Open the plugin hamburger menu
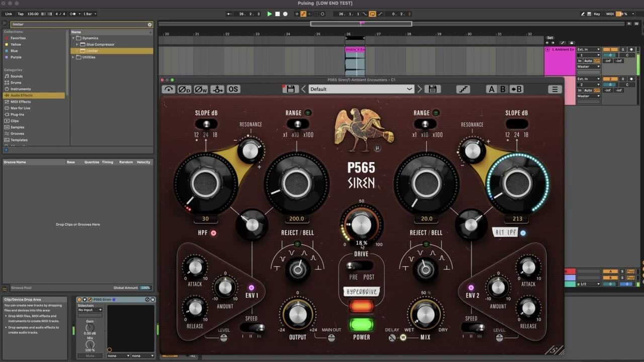Screen dimensions: 644x362 coord(555,89)
